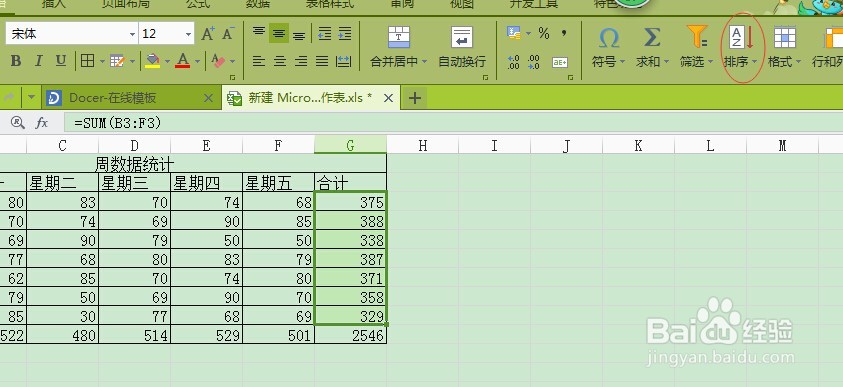The height and width of the screenshot is (387, 843).
Task: Decrease the cell indent
Action: [325, 34]
